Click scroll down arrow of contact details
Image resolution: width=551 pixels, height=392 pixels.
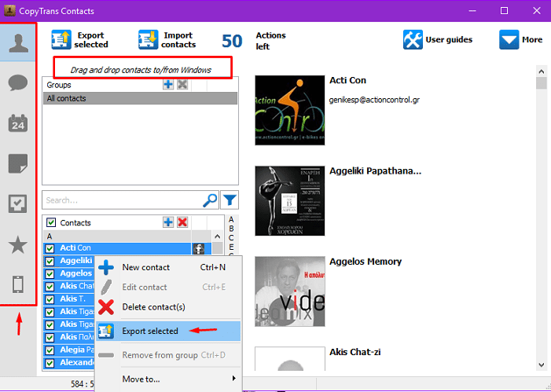point(542,365)
